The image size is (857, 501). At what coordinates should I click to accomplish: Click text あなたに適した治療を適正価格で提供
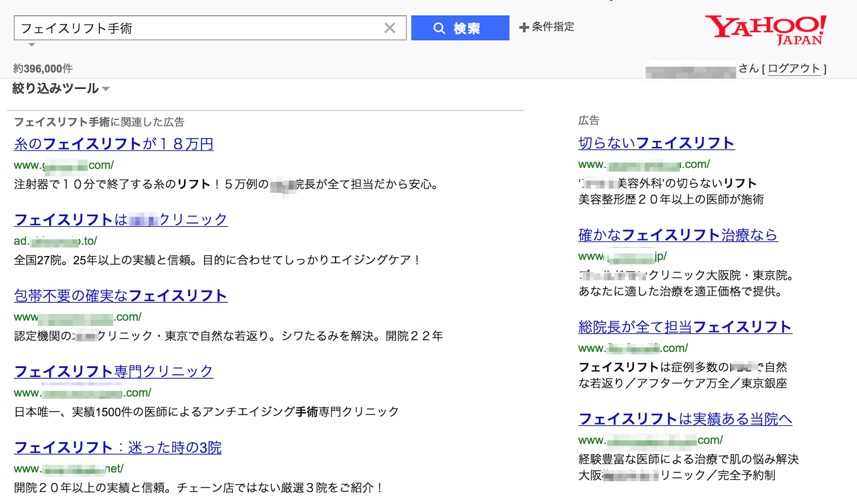coord(680,291)
